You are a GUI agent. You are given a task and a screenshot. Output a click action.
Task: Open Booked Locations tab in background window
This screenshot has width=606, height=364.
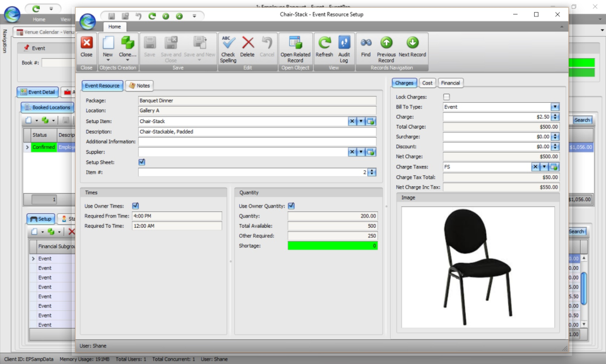pos(47,107)
